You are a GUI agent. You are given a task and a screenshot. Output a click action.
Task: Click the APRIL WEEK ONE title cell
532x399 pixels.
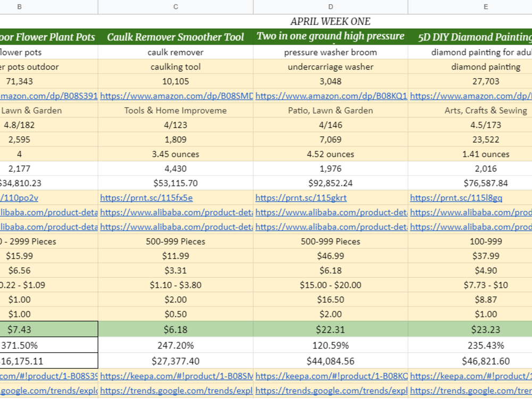point(330,21)
